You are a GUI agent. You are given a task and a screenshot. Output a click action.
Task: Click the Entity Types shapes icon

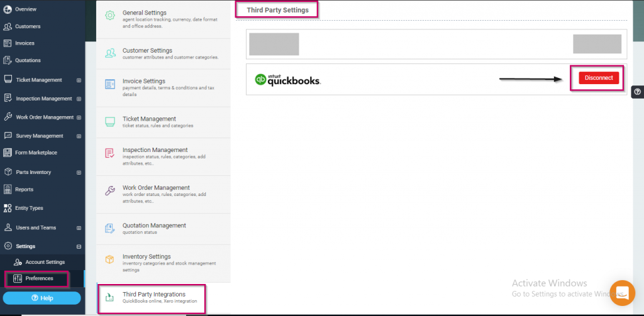7,208
